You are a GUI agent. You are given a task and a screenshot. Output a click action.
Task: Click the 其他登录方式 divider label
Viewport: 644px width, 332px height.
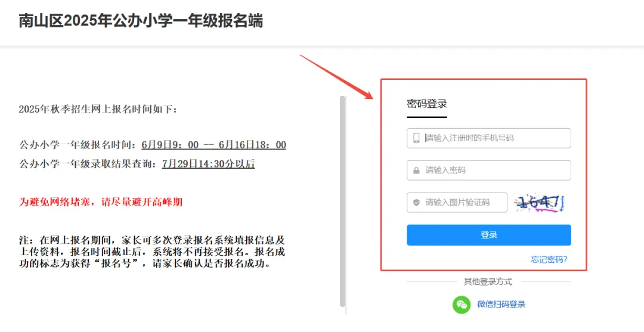pos(488,281)
